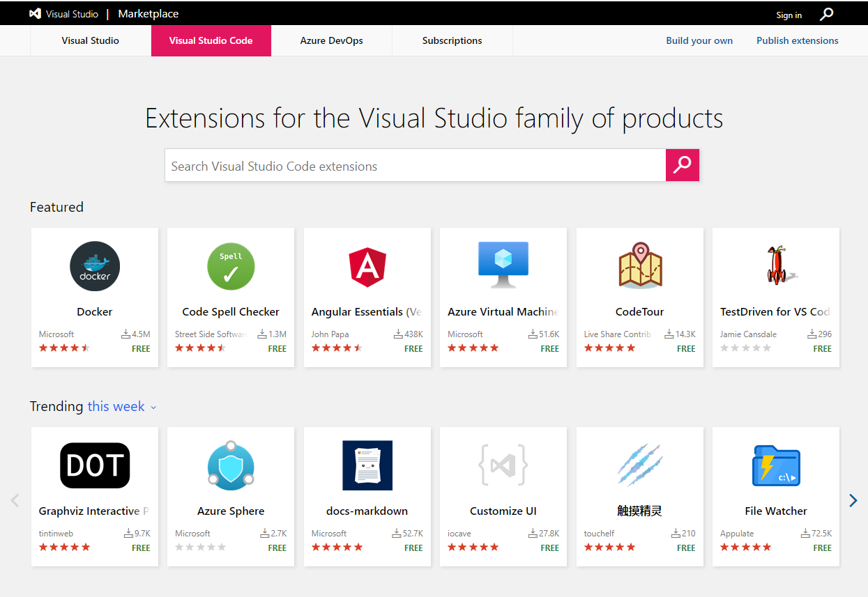Image resolution: width=868 pixels, height=597 pixels.
Task: Open the search icon in the top bar
Action: pos(826,14)
